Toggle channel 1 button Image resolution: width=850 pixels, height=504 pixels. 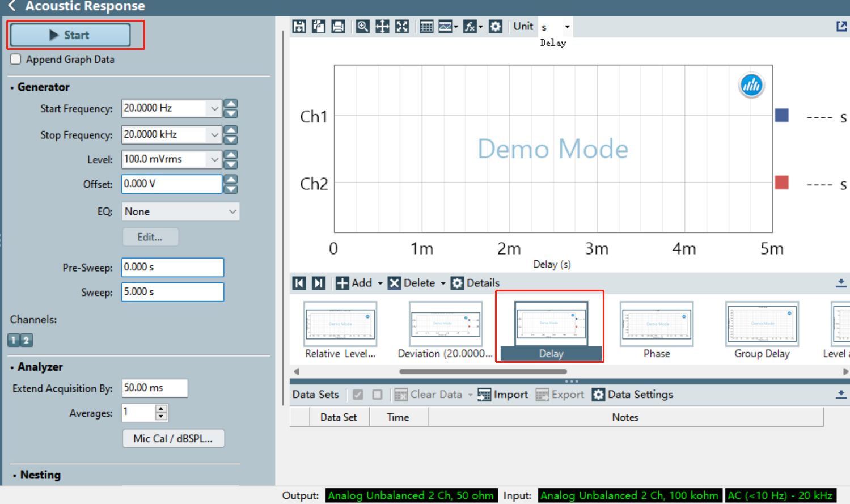14,340
